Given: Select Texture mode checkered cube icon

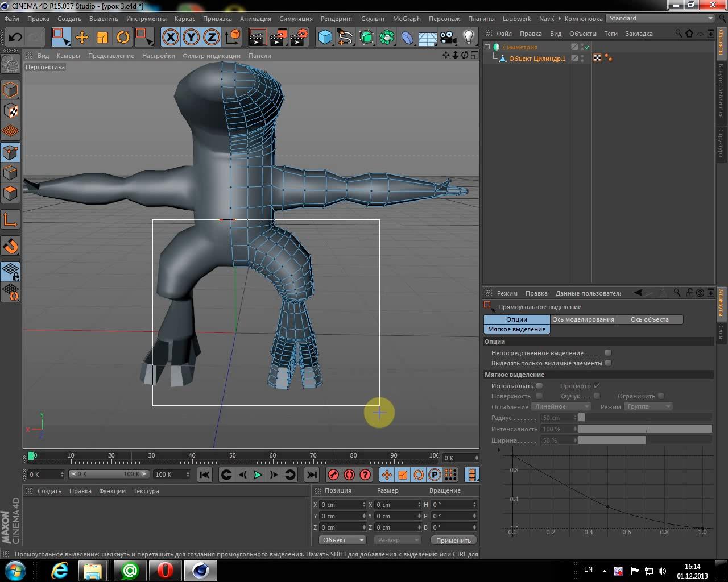Looking at the screenshot, I should [10, 111].
